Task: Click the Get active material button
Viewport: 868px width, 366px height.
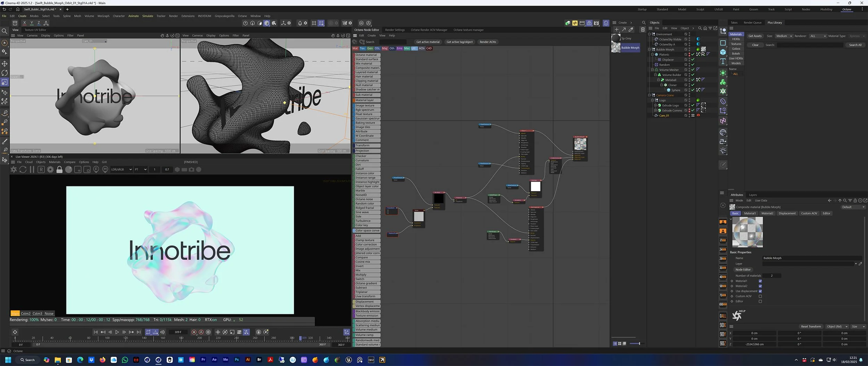Action: coord(428,42)
